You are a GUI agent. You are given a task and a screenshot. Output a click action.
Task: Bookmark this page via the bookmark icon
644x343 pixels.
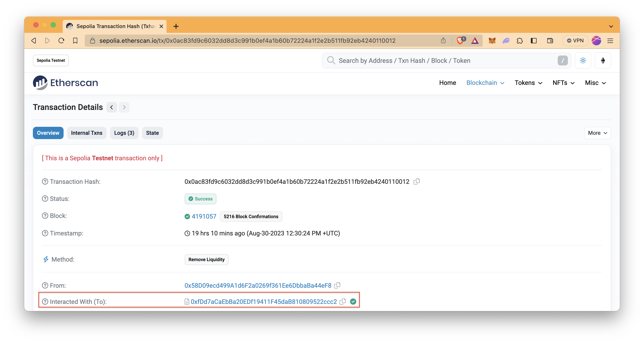click(x=75, y=41)
